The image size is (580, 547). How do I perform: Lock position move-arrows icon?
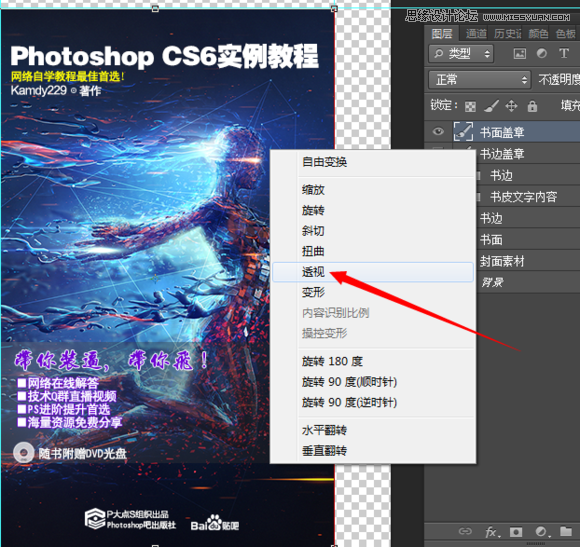[511, 106]
